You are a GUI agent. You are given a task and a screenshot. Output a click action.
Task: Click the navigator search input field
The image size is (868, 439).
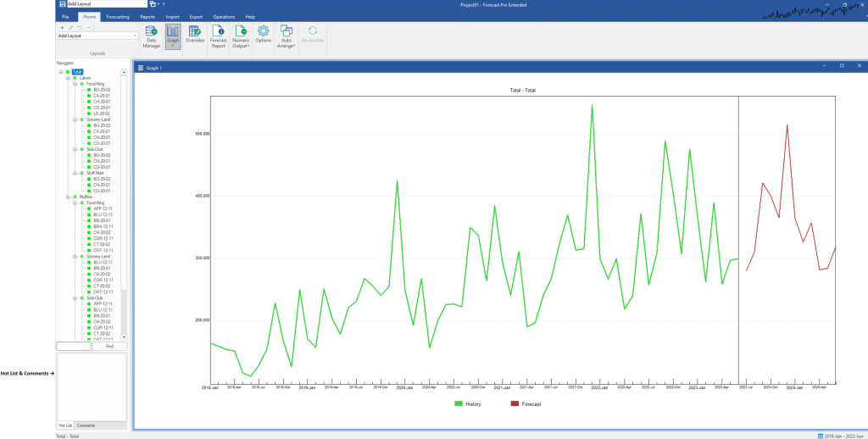click(x=74, y=347)
